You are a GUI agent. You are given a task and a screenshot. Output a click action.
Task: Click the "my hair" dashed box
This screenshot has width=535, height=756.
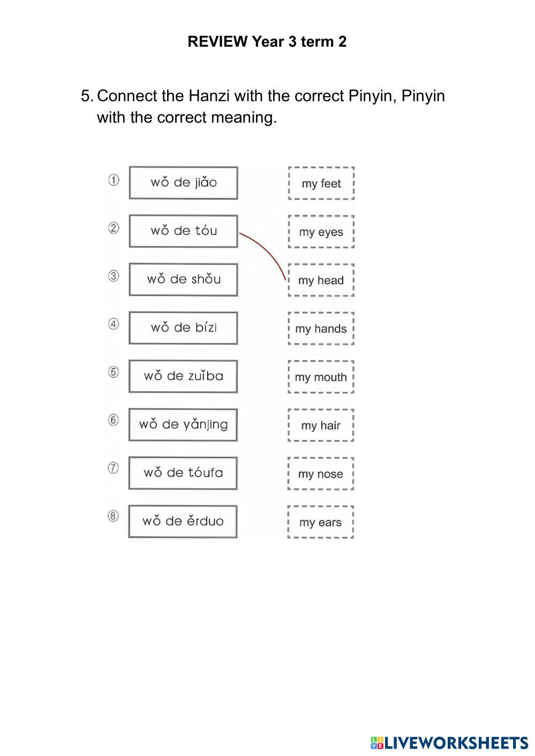point(321,425)
